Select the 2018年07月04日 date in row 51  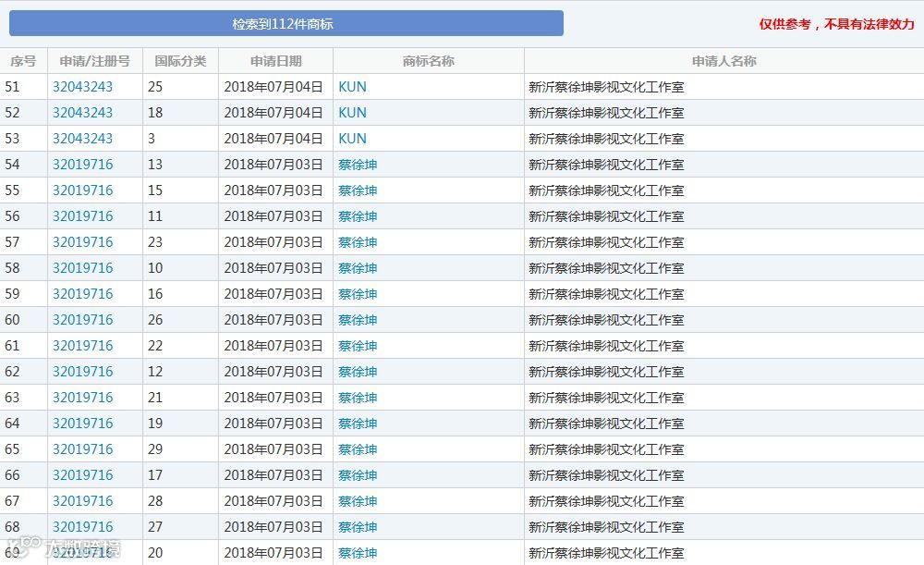pos(274,87)
